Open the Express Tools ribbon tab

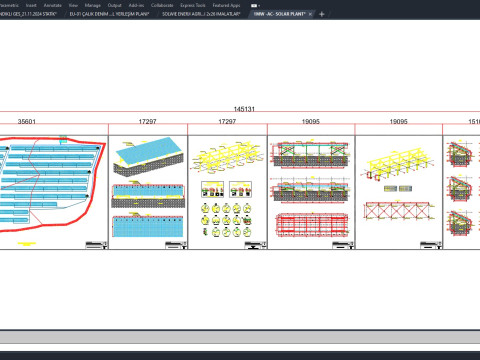coord(193,5)
